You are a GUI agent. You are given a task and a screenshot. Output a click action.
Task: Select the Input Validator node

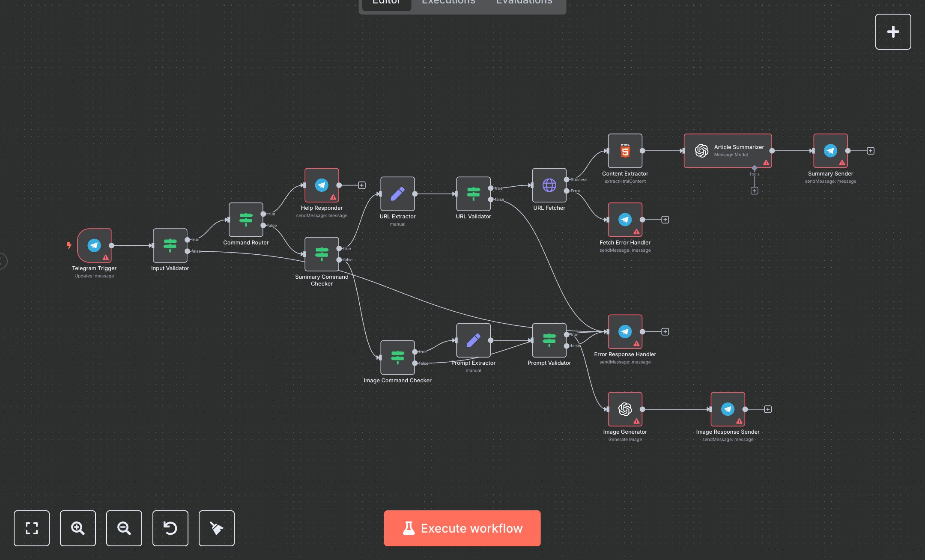point(170,245)
